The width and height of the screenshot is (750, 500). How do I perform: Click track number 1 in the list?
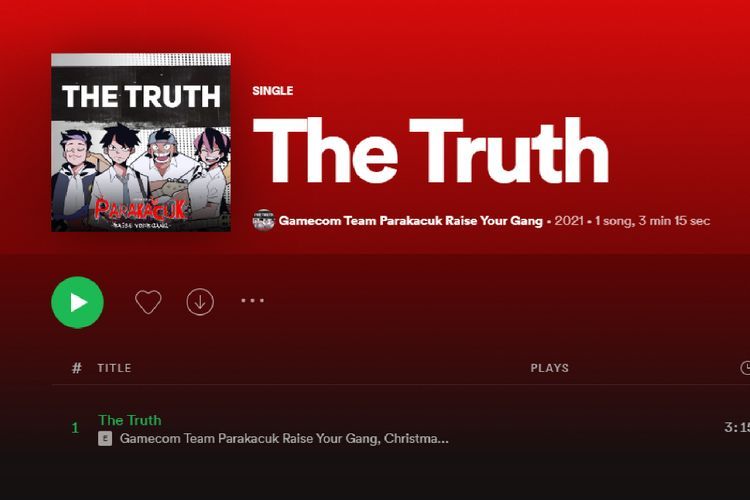pyautogui.click(x=75, y=428)
